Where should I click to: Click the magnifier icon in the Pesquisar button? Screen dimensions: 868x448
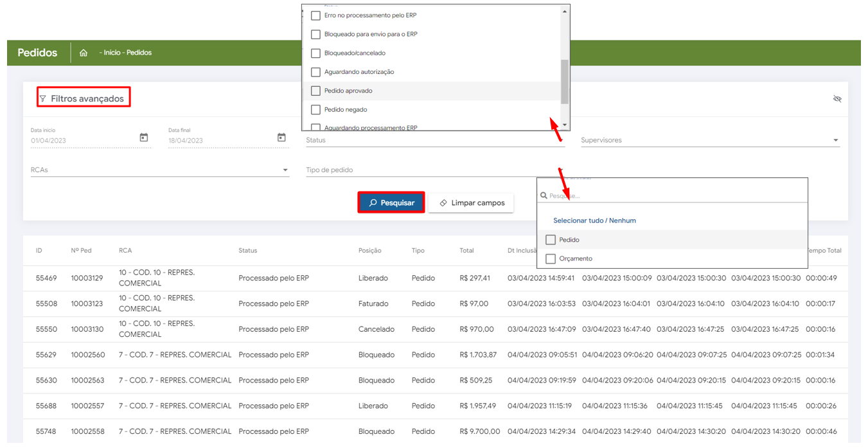373,202
